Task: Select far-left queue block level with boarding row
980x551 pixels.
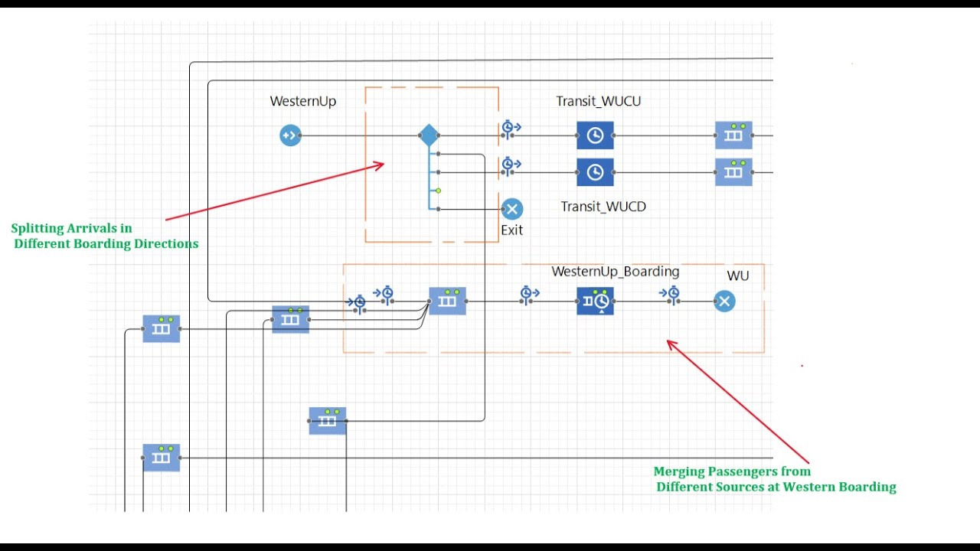Action: [x=162, y=329]
